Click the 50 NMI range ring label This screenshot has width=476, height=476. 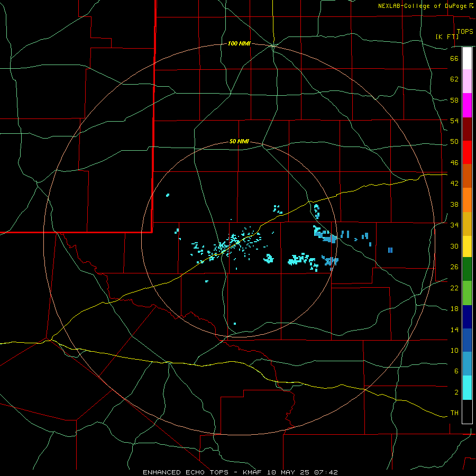click(239, 141)
